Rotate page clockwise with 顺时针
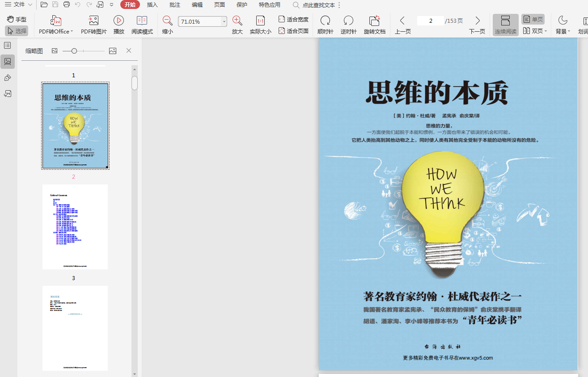The width and height of the screenshot is (588, 377). 325,21
